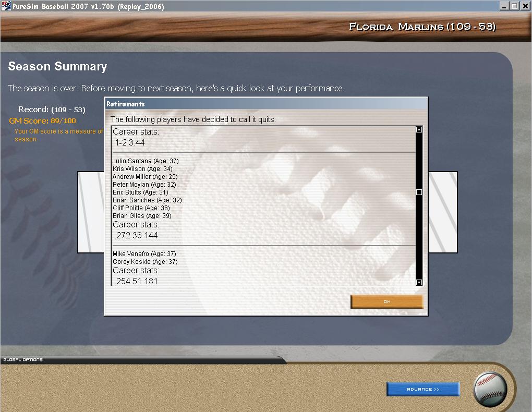Click the Retirements dialog title bar
Image resolution: width=532 pixels, height=412 pixels.
266,104
